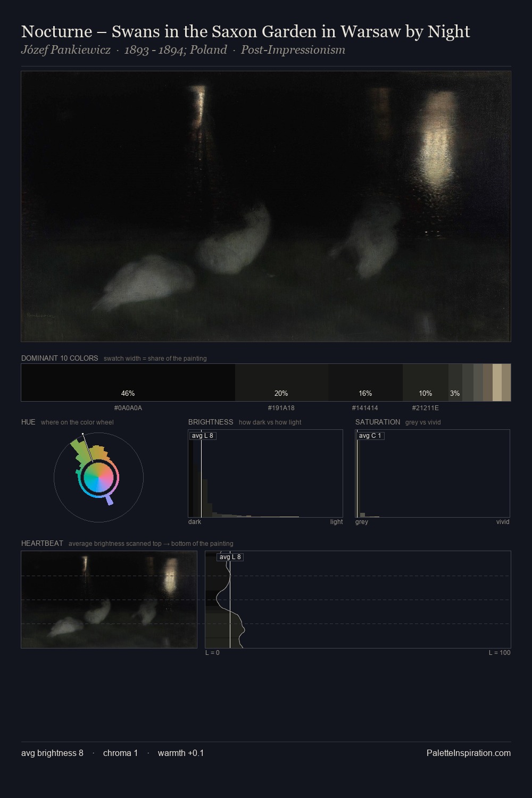
Task: Click the last swatch in palette bar
Action: [506, 383]
